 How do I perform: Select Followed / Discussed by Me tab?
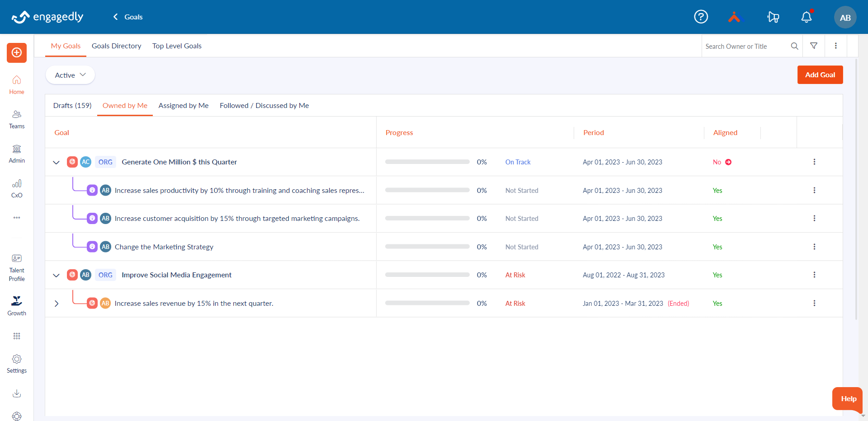[x=264, y=105]
